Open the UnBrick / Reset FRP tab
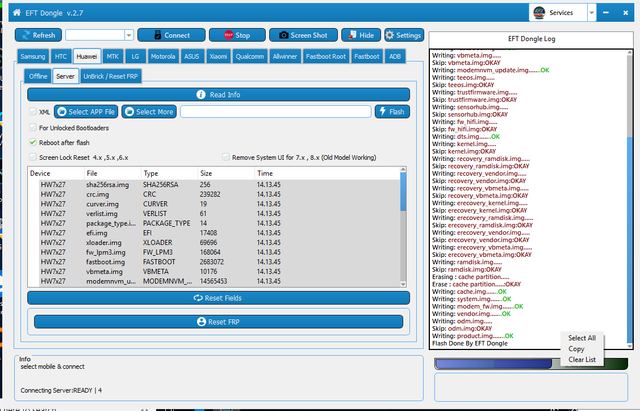This screenshot has width=640, height=411. click(x=111, y=76)
